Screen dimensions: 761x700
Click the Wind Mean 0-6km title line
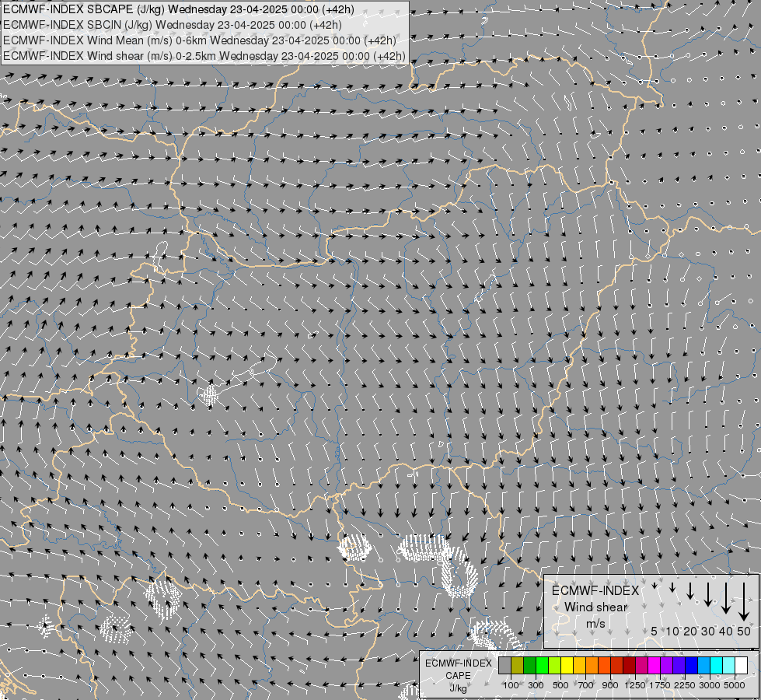click(200, 40)
